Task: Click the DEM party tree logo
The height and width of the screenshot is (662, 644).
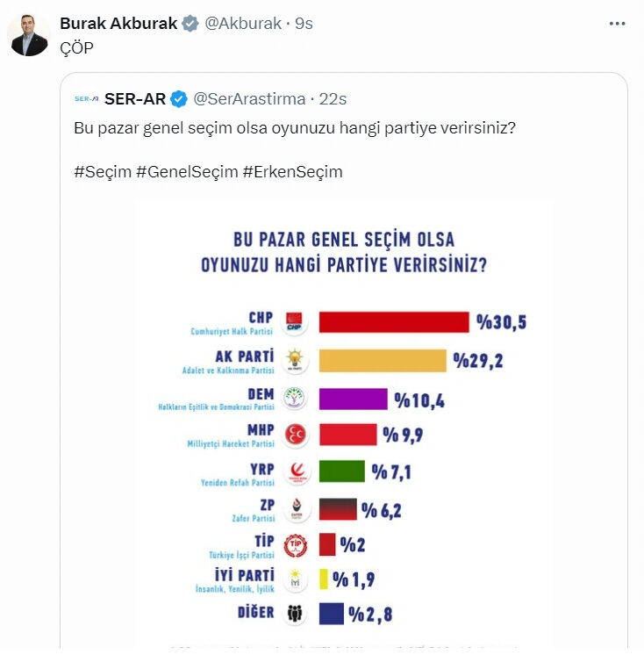Action: point(297,399)
